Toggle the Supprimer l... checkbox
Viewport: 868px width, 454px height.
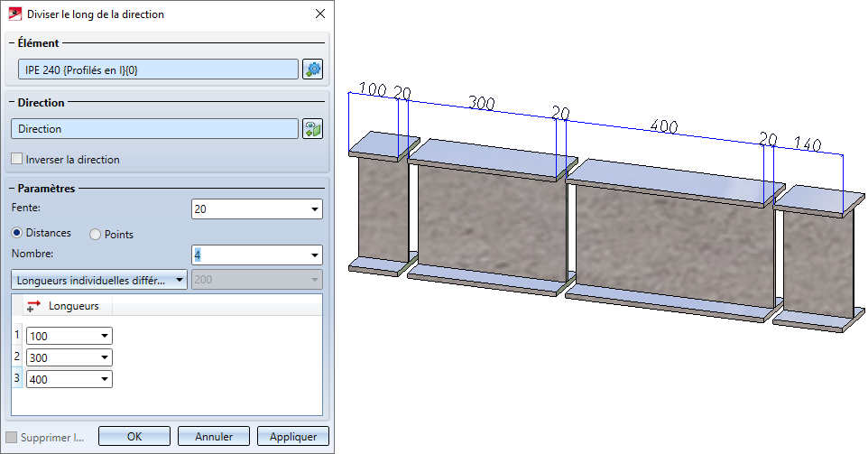coord(11,438)
